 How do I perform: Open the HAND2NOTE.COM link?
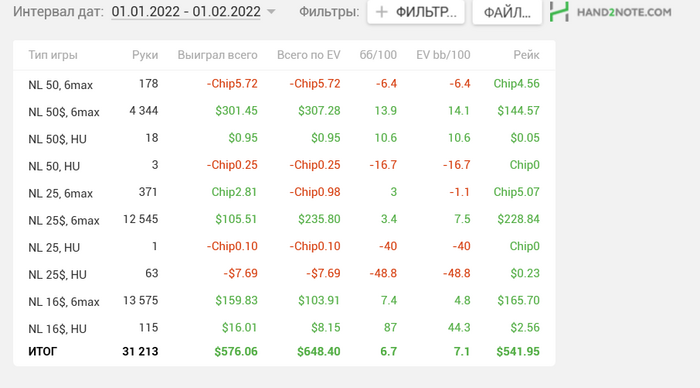624,12
